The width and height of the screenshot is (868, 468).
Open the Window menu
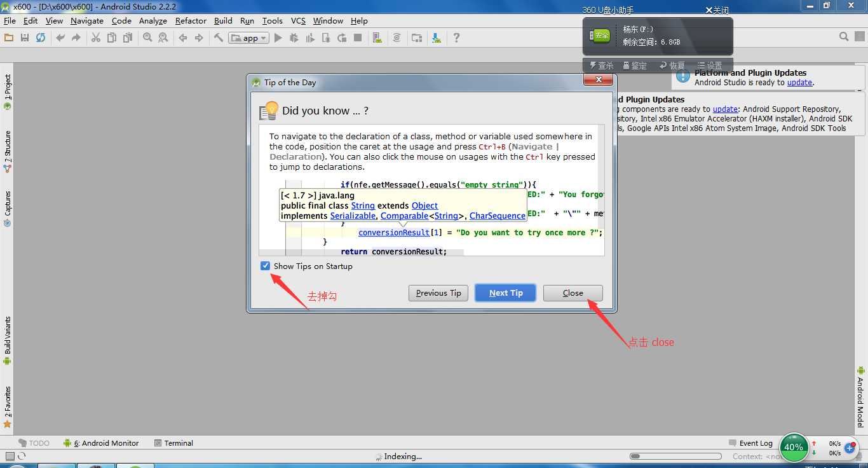click(328, 20)
